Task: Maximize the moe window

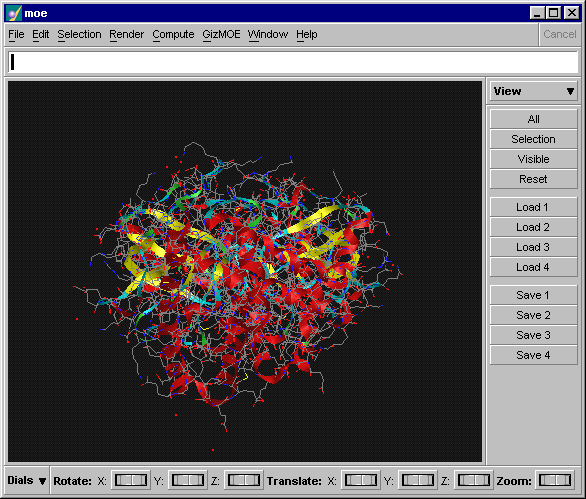Action: (x=553, y=13)
